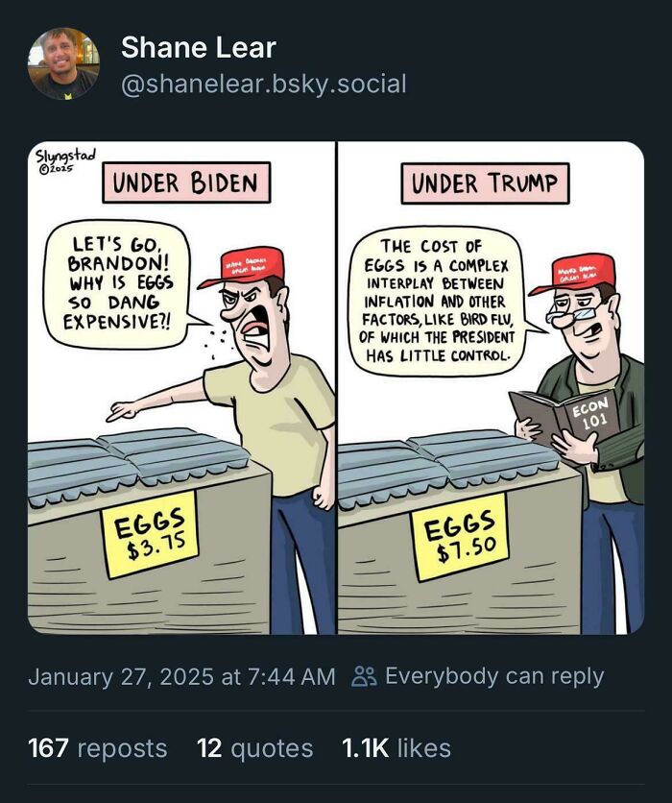The height and width of the screenshot is (803, 672).
Task: Open the 12 quotes list
Action: 252,747
